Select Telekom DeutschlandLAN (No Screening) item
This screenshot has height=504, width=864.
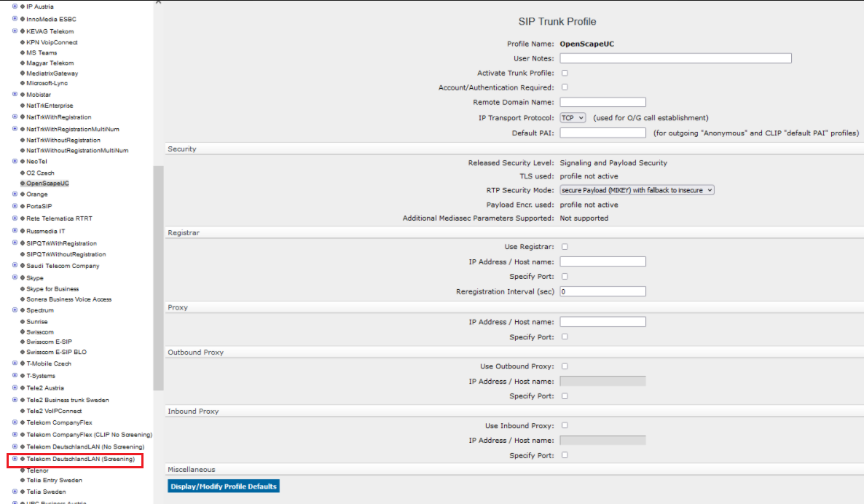(85, 446)
